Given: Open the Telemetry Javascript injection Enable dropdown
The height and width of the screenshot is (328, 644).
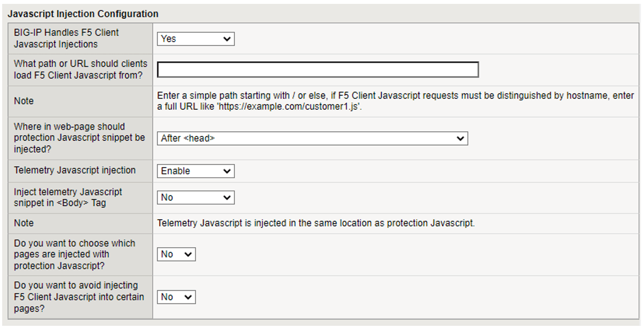Looking at the screenshot, I should (195, 171).
